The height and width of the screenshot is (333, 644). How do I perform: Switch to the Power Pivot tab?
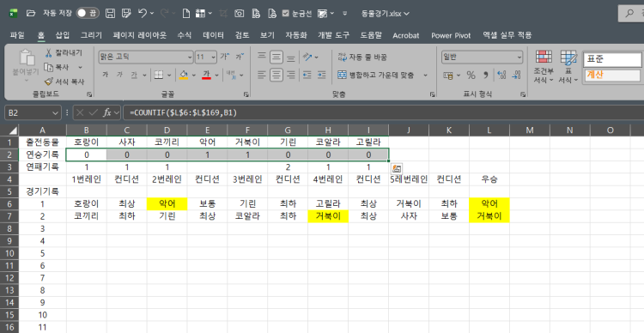coord(451,35)
